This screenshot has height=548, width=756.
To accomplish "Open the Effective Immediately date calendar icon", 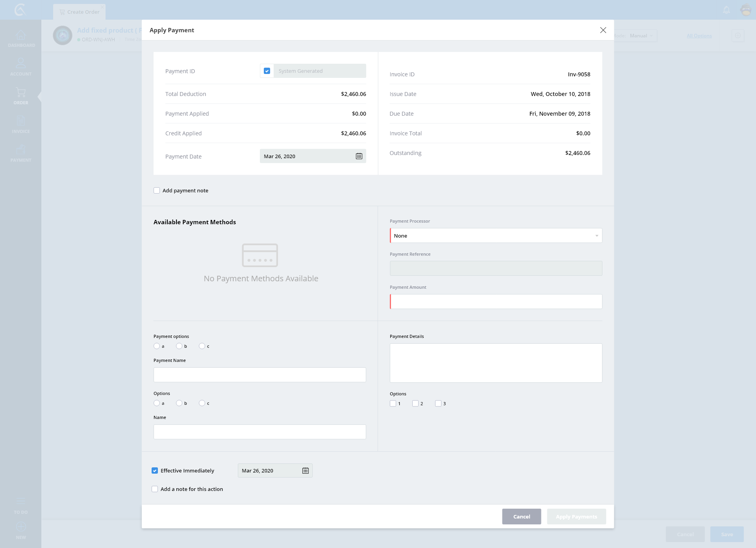I will (305, 471).
